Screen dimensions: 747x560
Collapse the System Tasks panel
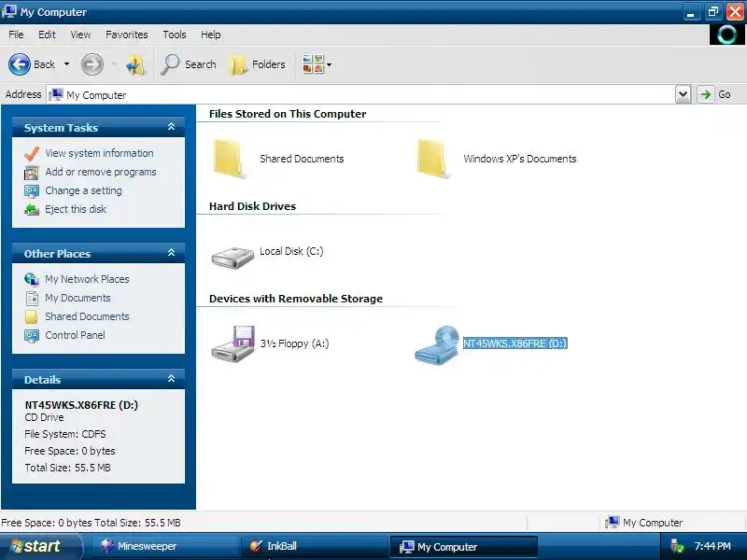tap(171, 127)
